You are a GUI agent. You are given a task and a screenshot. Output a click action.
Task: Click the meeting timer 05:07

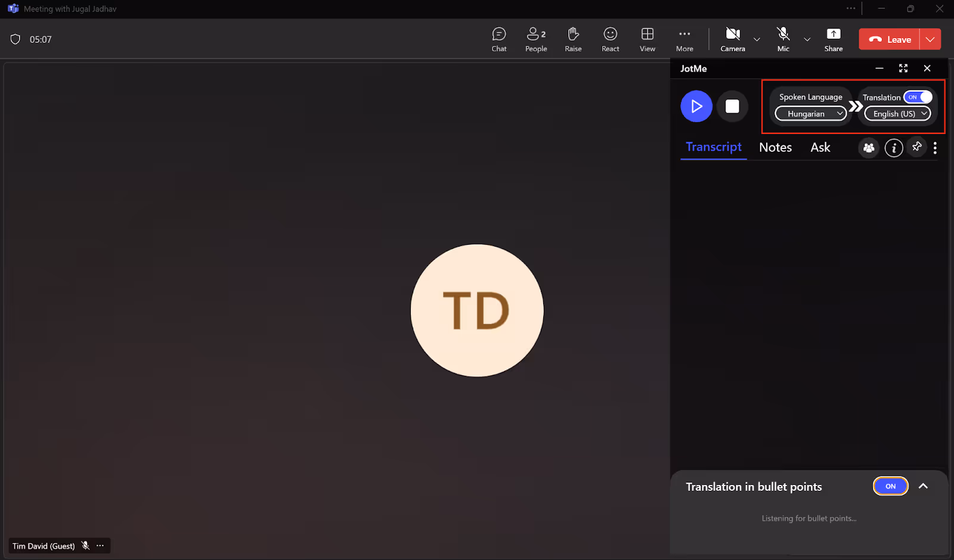[x=41, y=39]
